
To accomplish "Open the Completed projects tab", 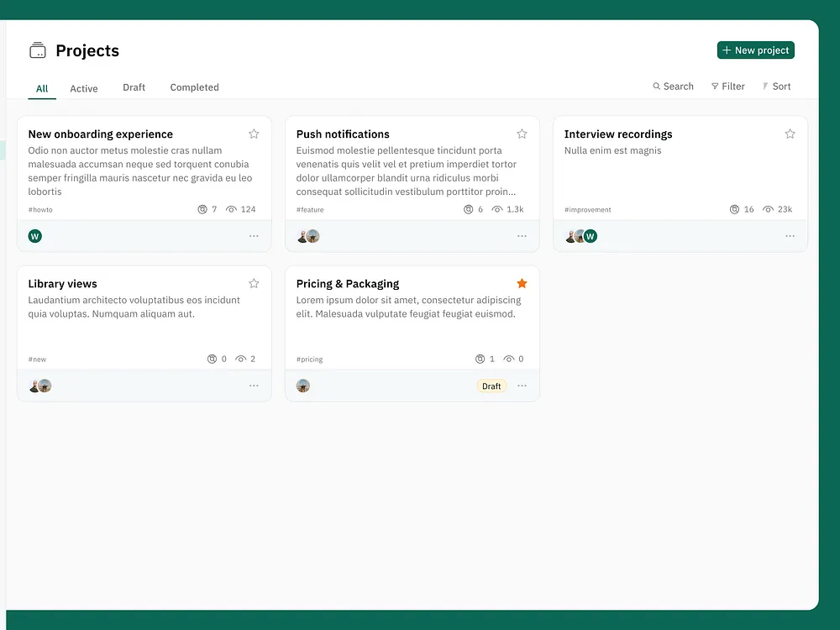I will [194, 87].
